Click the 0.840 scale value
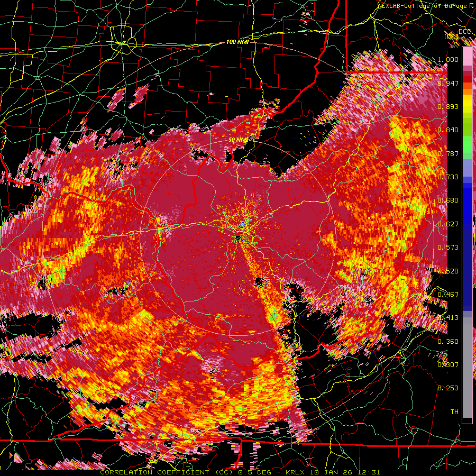Screen dimensions: 476x476 click(448, 130)
